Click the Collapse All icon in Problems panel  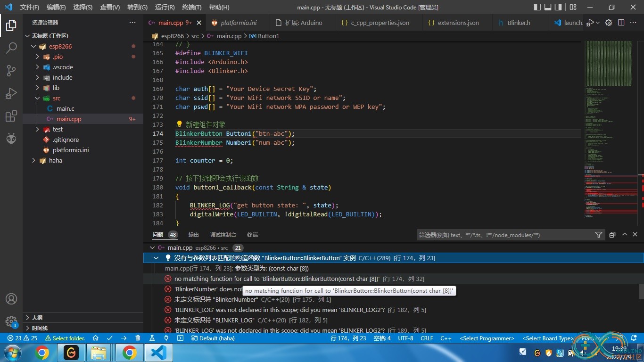[x=612, y=235]
